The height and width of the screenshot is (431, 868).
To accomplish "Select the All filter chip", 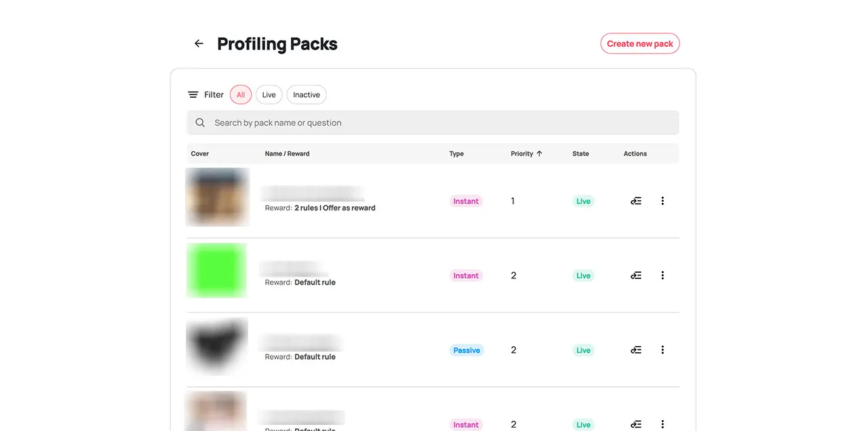I will (x=241, y=95).
